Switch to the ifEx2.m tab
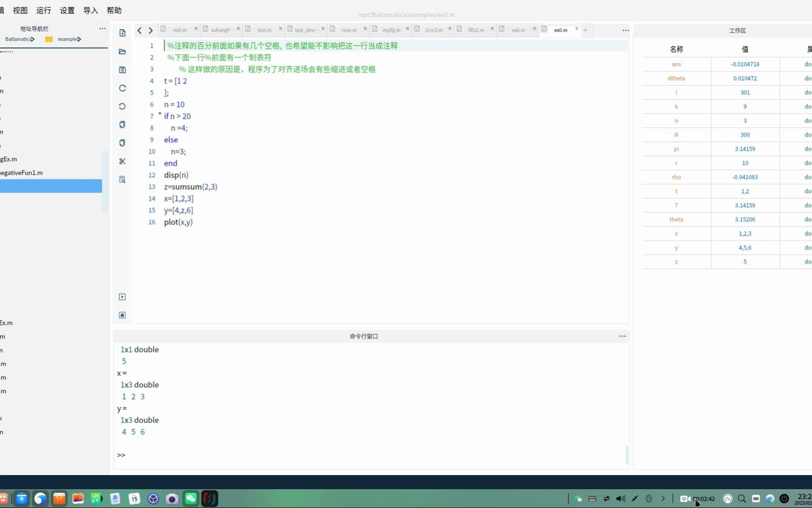 click(x=476, y=30)
